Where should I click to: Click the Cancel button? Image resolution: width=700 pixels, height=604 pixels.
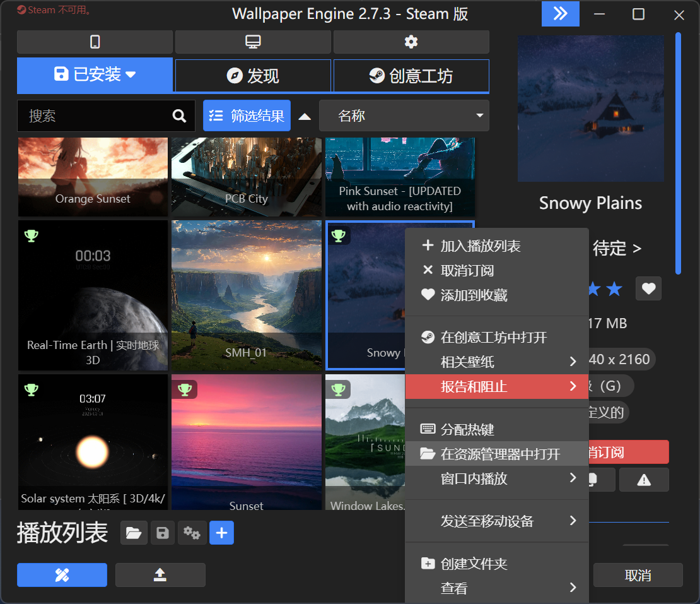tap(638, 576)
